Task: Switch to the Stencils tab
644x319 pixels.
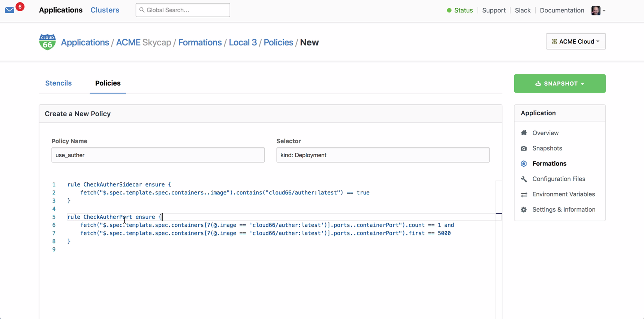Action: tap(58, 83)
